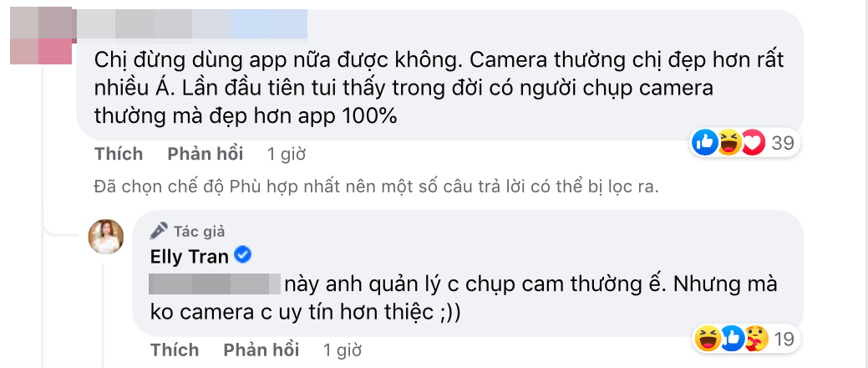Open the 1 giờ timestamp of top comment
The width and height of the screenshot is (868, 368).
287,154
